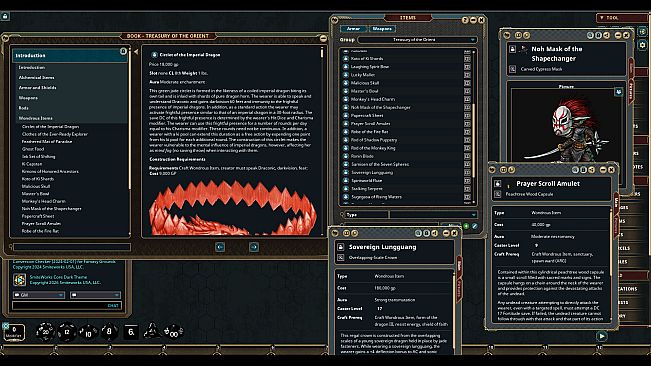Switch to Weapons tab in Items
The height and width of the screenshot is (366, 651).
coord(382,29)
